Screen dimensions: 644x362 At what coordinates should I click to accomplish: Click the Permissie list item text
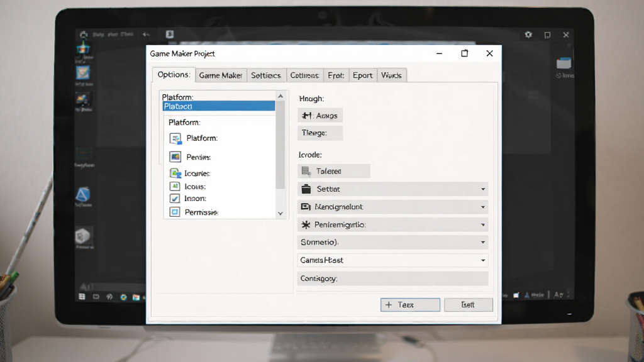point(201,212)
